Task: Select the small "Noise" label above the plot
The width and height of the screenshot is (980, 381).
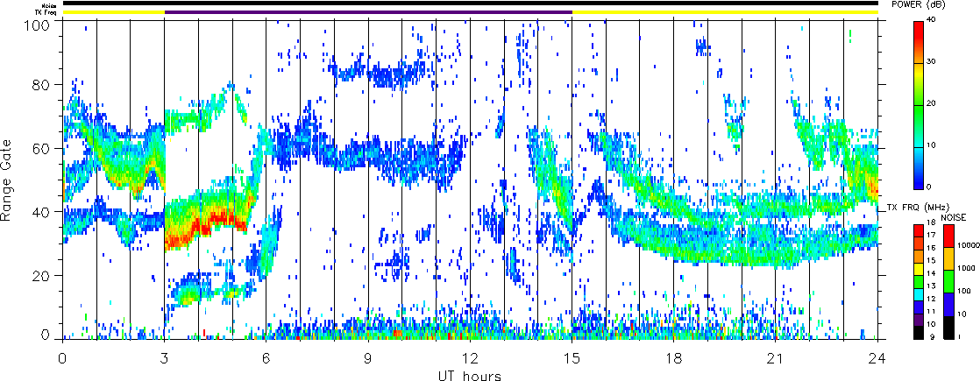Action: pos(51,4)
